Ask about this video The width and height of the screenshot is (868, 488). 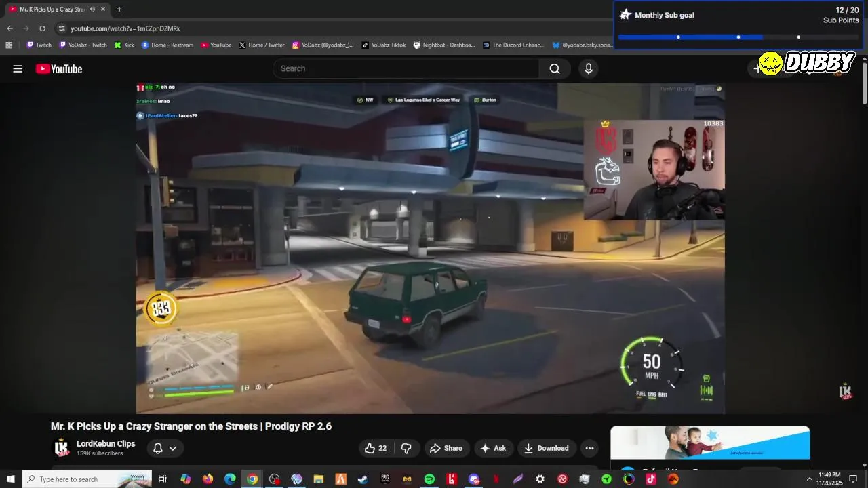[493, 448]
